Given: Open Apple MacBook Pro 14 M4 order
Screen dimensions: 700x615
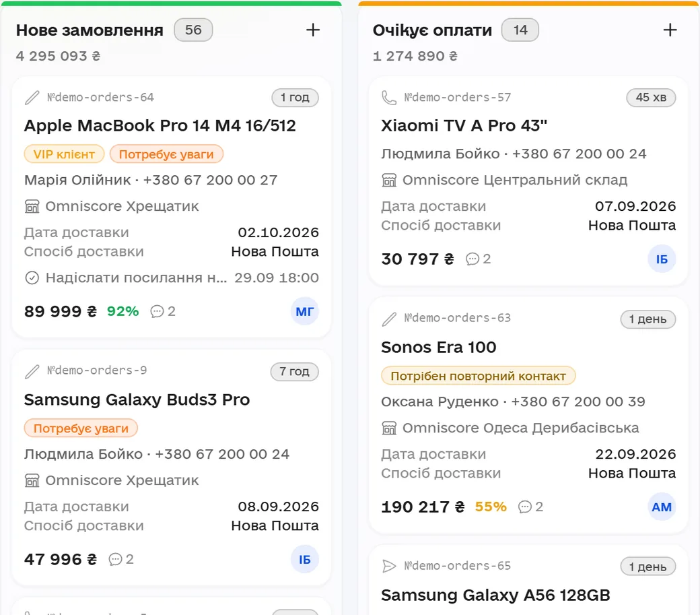Looking at the screenshot, I should coord(160,125).
